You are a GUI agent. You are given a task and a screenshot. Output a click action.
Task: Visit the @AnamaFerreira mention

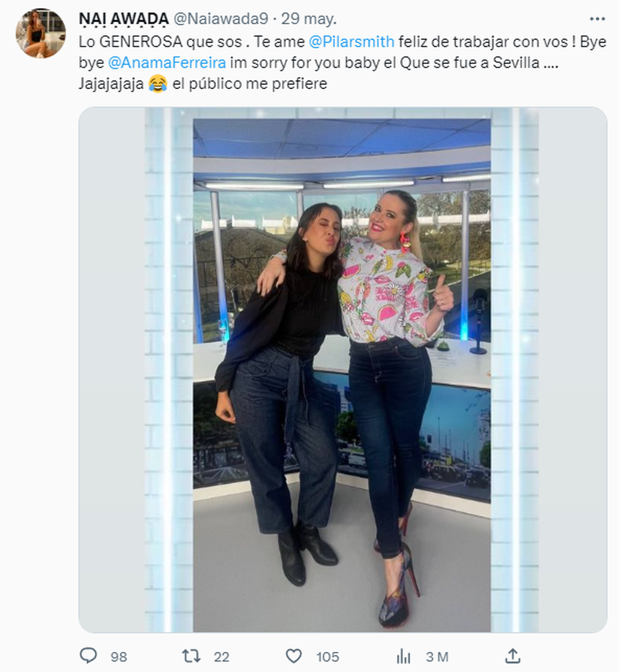(167, 62)
